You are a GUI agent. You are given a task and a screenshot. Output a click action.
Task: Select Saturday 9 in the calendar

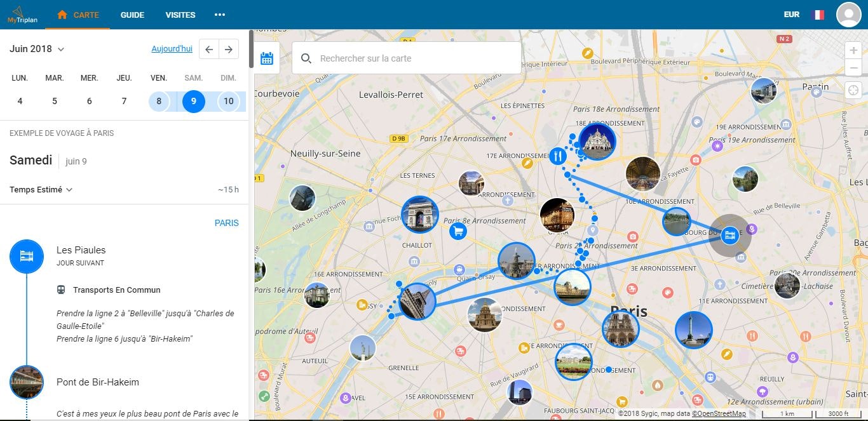point(194,101)
